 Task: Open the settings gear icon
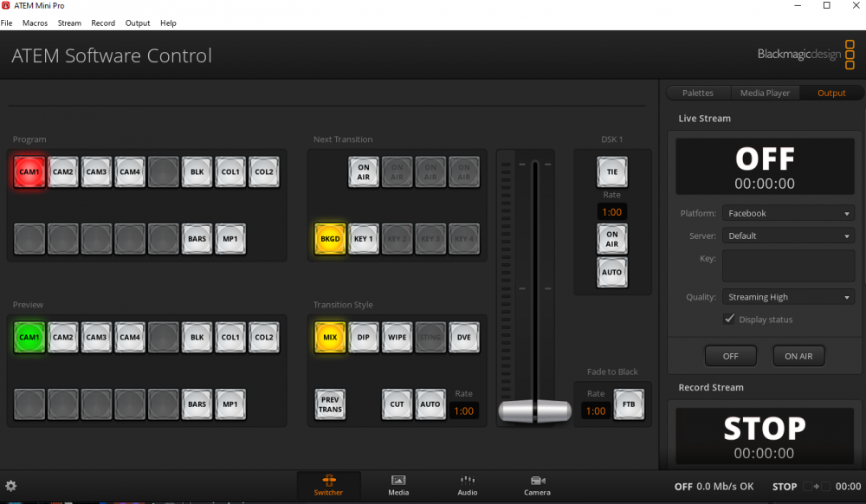point(11,486)
